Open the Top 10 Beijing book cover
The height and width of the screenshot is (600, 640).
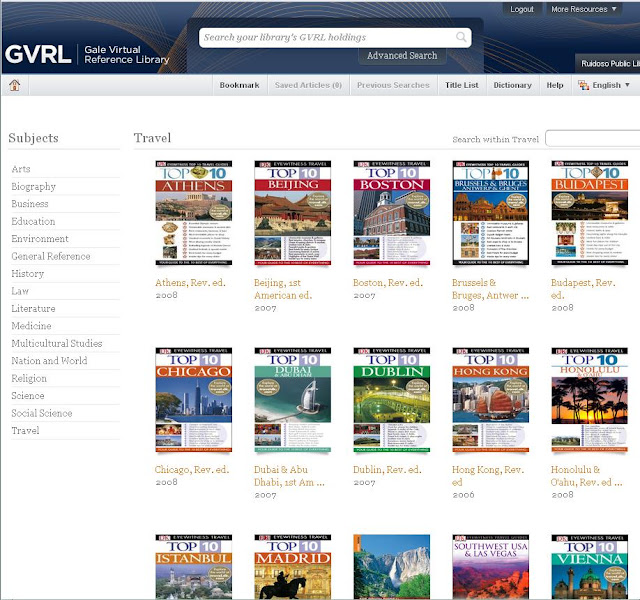[x=293, y=213]
